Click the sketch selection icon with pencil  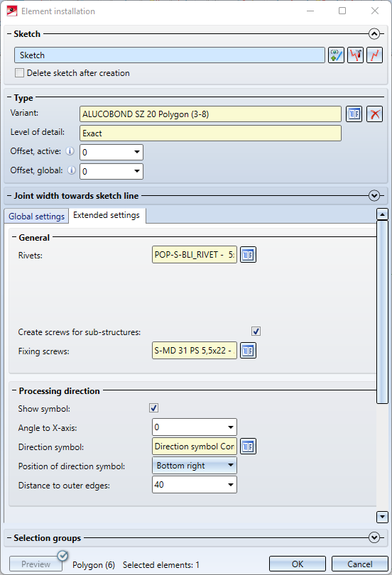pos(336,55)
